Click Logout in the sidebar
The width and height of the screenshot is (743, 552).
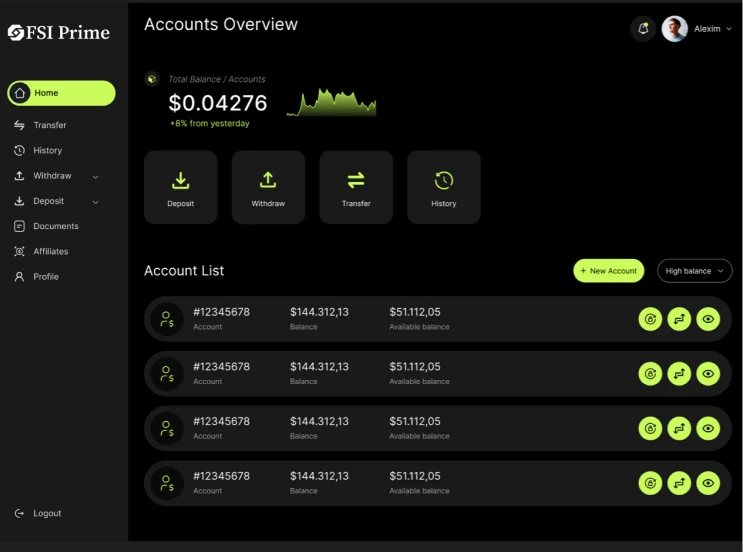pyautogui.click(x=46, y=513)
